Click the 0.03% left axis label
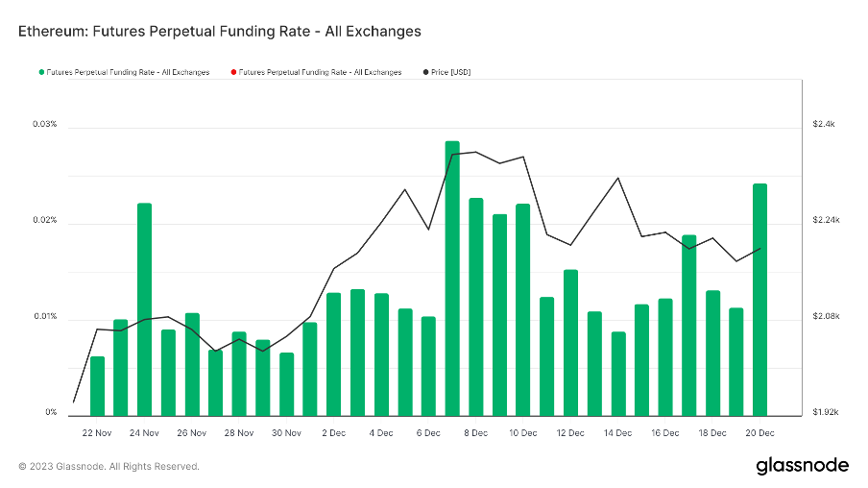 click(44, 125)
